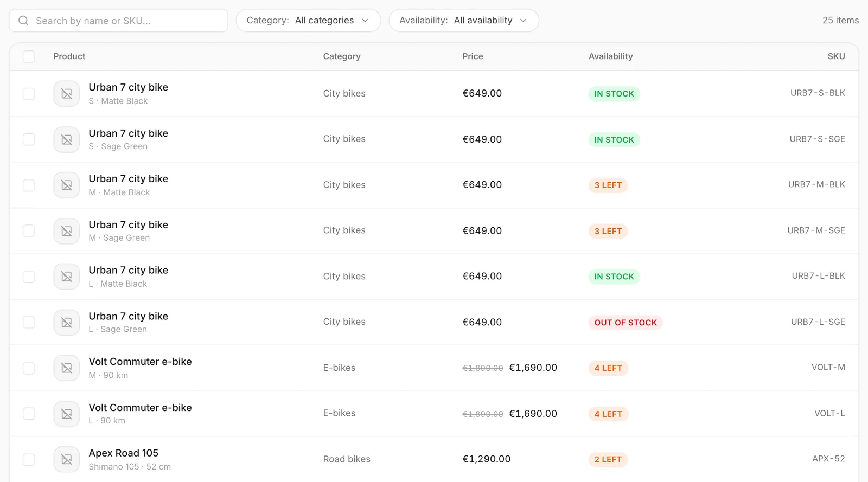Click the Product column header
This screenshot has width=868, height=482.
click(69, 56)
